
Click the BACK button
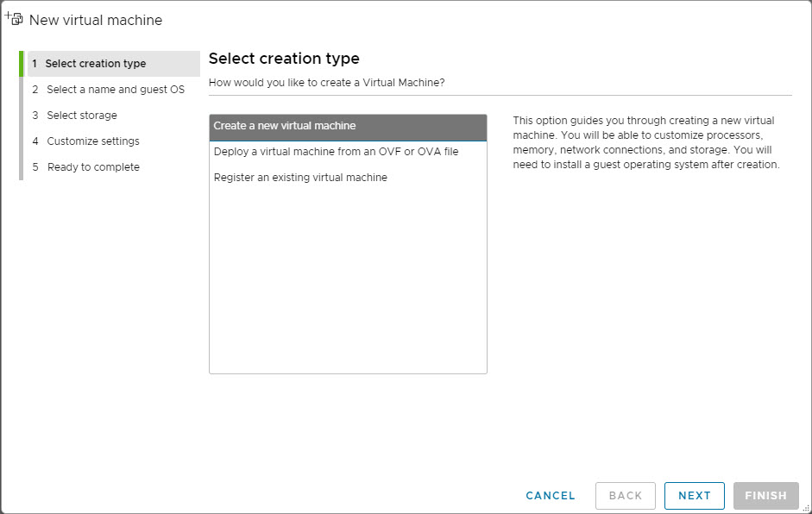pos(625,495)
